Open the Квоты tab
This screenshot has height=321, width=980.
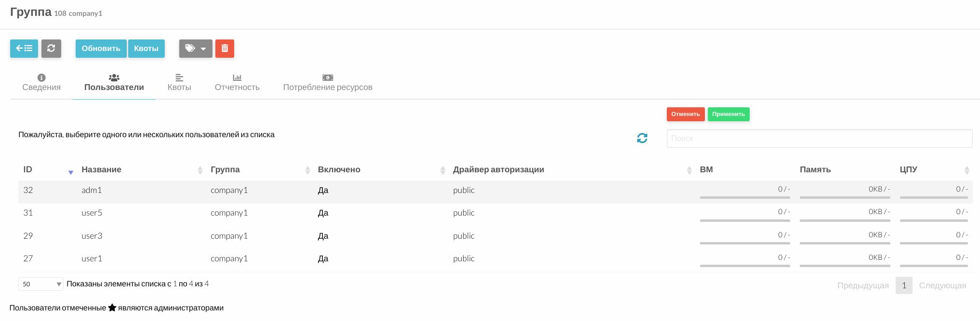pos(179,82)
